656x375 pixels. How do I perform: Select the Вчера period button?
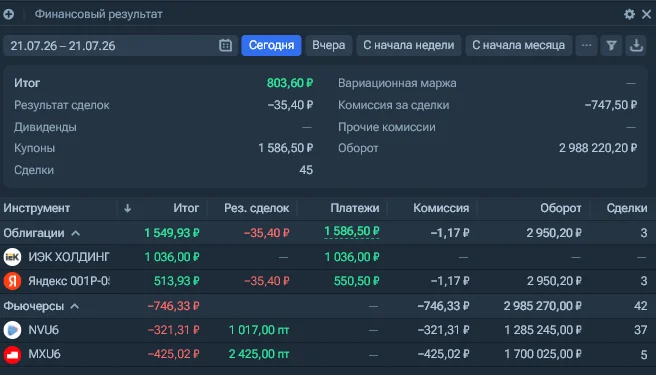328,45
